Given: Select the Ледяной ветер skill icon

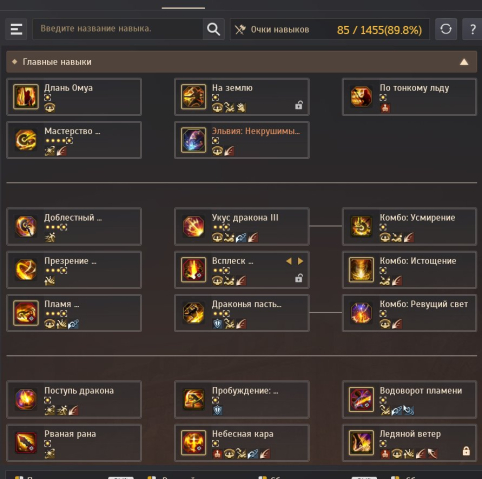Looking at the screenshot, I should (x=361, y=443).
